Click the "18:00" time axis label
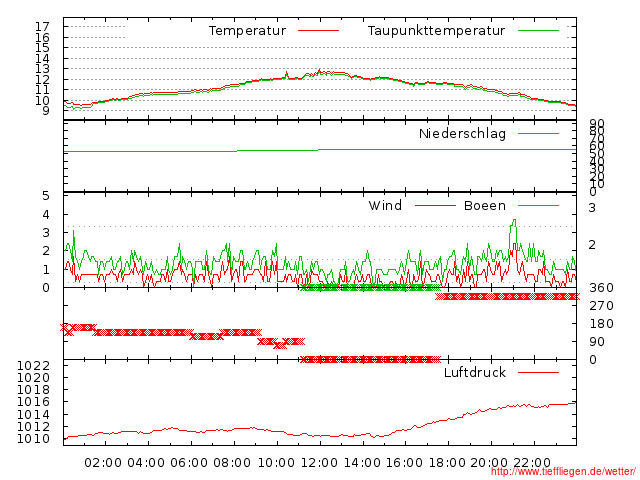 [x=447, y=463]
